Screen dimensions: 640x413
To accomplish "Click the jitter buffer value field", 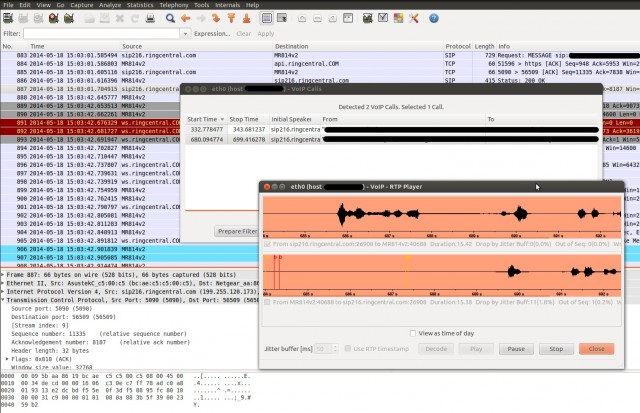I will click(x=324, y=349).
